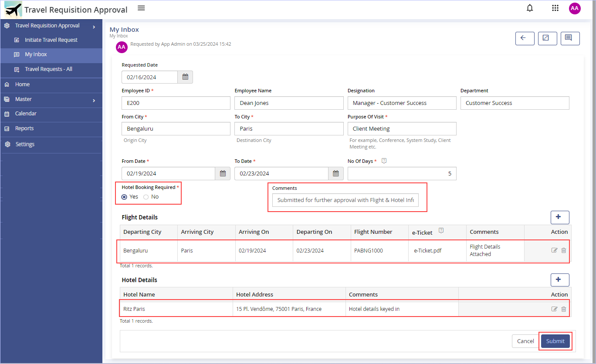596x364 pixels.
Task: Click the Employee ID field
Action: click(176, 103)
